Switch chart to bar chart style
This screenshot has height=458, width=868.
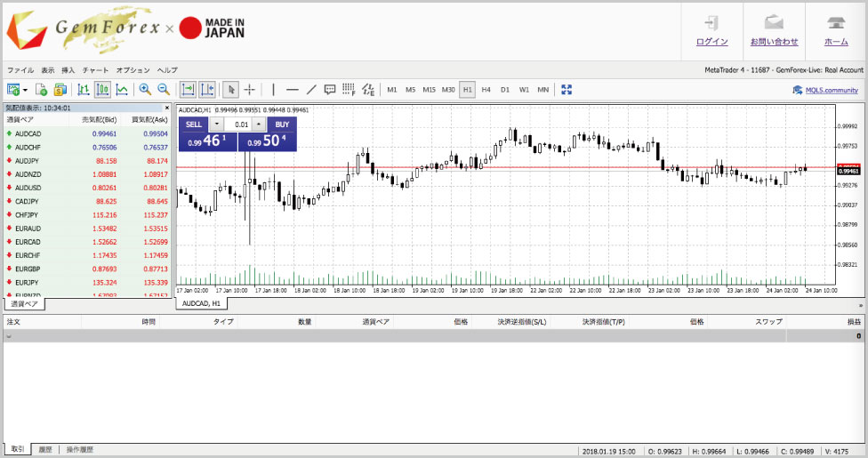84,89
